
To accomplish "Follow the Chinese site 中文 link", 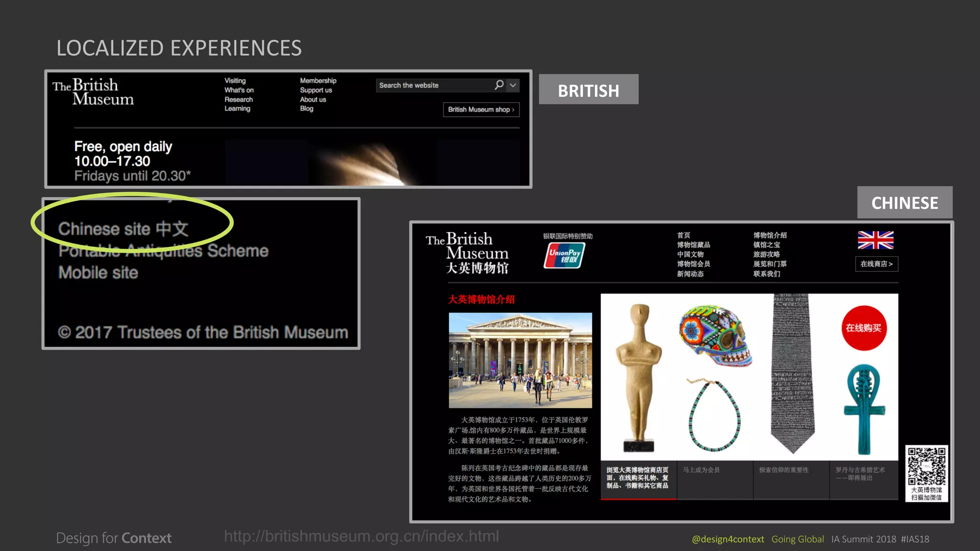I will [x=123, y=229].
